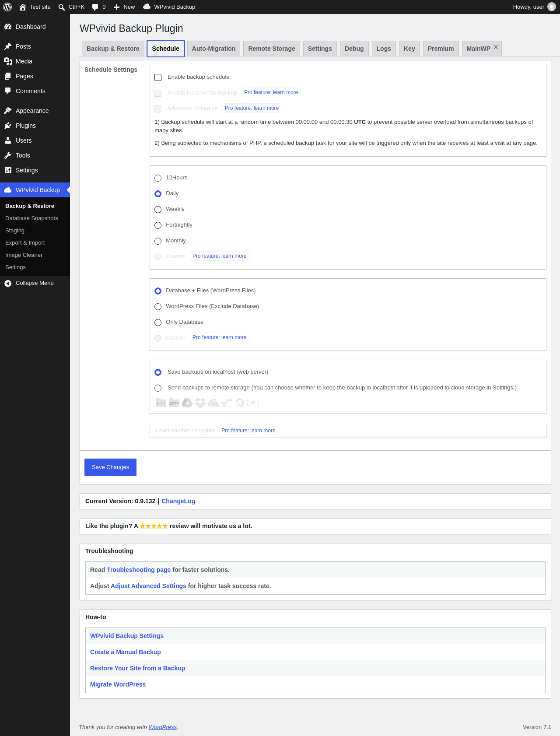
Task: Open the Ctrl+K search icon
Action: pos(62,7)
